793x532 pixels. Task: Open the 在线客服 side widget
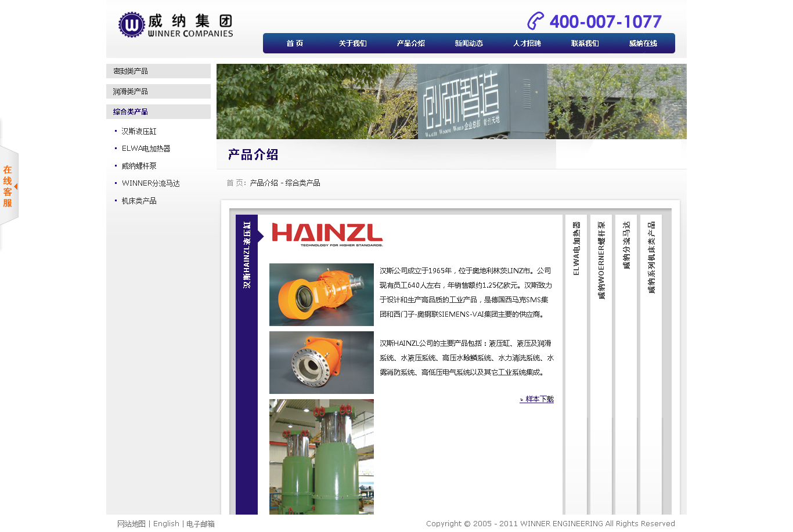click(9, 186)
